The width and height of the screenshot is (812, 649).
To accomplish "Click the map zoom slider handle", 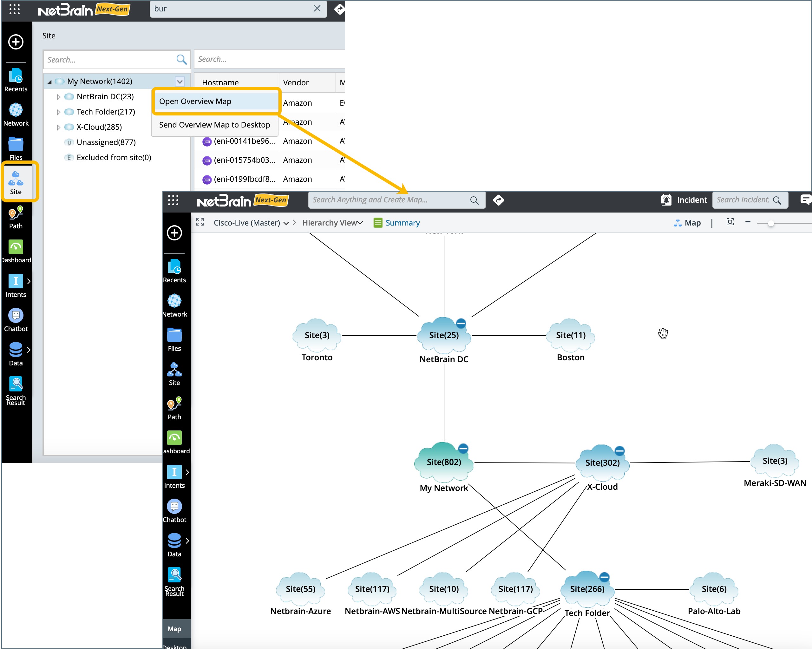I will click(770, 223).
